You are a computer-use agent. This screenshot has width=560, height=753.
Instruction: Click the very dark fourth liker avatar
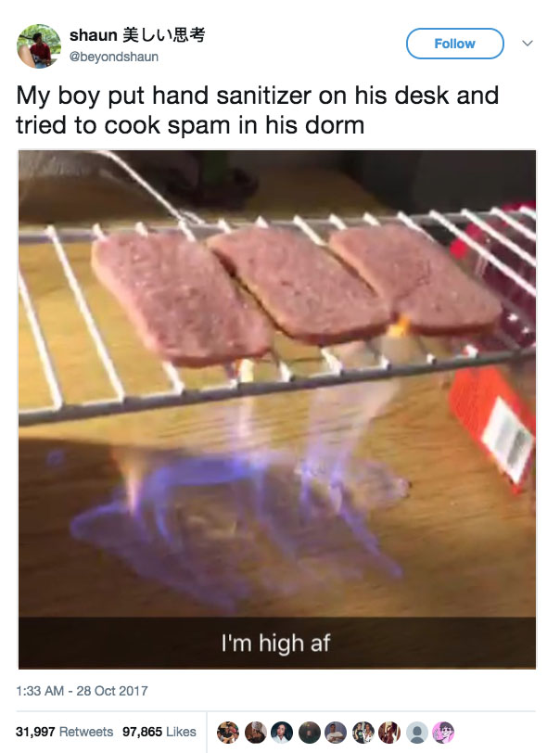309,733
